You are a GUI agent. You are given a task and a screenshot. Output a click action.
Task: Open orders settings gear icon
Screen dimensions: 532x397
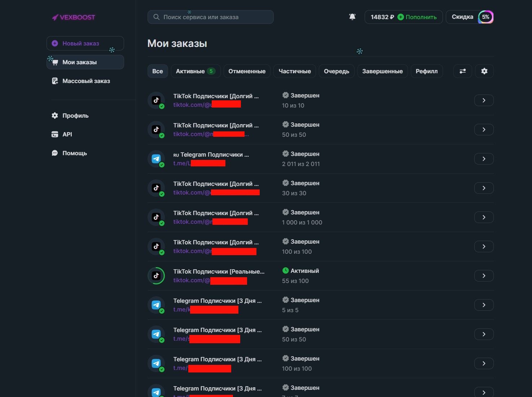pyautogui.click(x=484, y=71)
